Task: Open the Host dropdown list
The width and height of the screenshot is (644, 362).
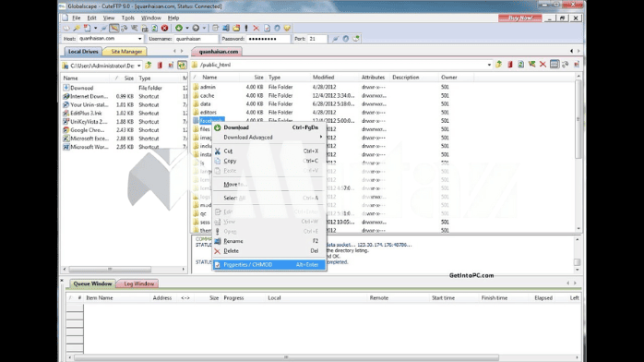Action: point(140,39)
